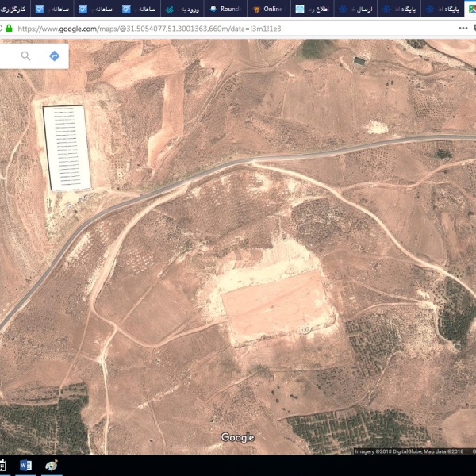This screenshot has width=476, height=476.
Task: Launch Microsoft Word from the taskbar
Action: pyautogui.click(x=26, y=466)
